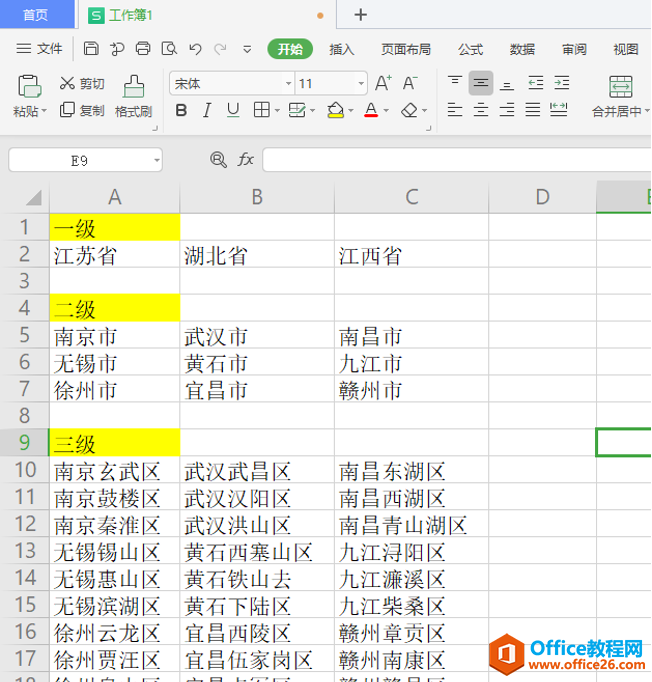This screenshot has height=682, width=652.
Task: Expand border style dropdown arrow
Action: click(277, 111)
